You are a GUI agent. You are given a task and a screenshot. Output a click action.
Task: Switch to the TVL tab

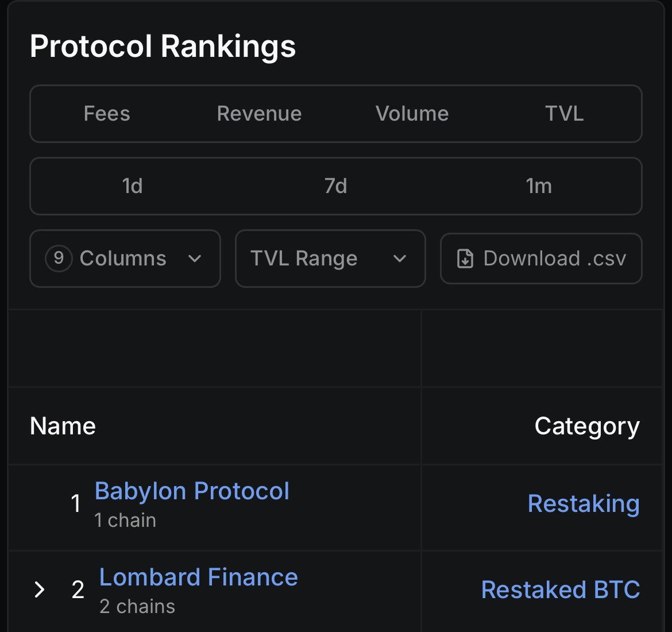(x=564, y=114)
